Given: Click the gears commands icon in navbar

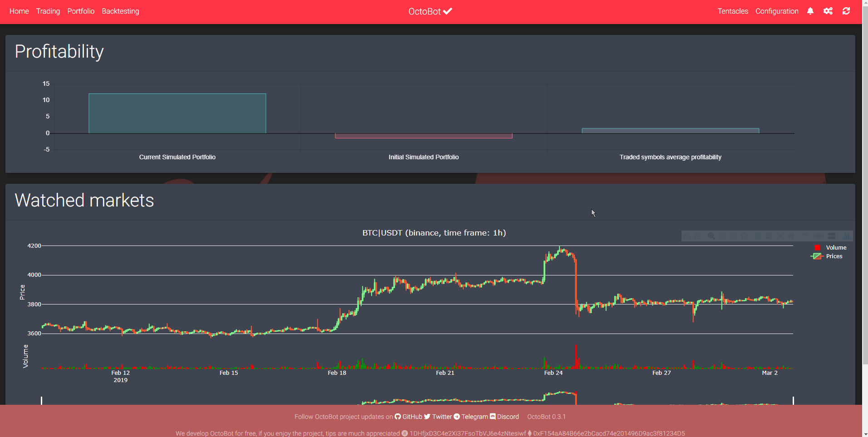Looking at the screenshot, I should 828,11.
